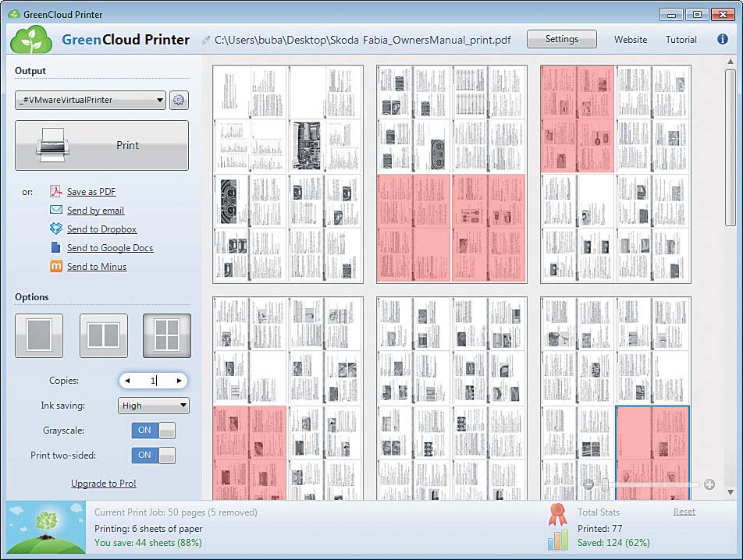Click scrollbar down arrow in preview
The height and width of the screenshot is (560, 743).
(x=731, y=492)
